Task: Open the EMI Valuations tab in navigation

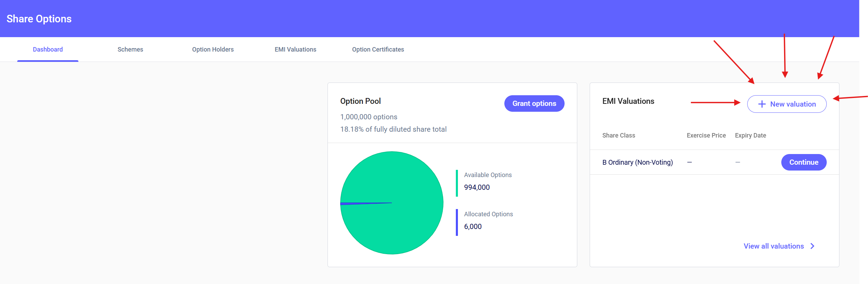Action: click(x=295, y=50)
